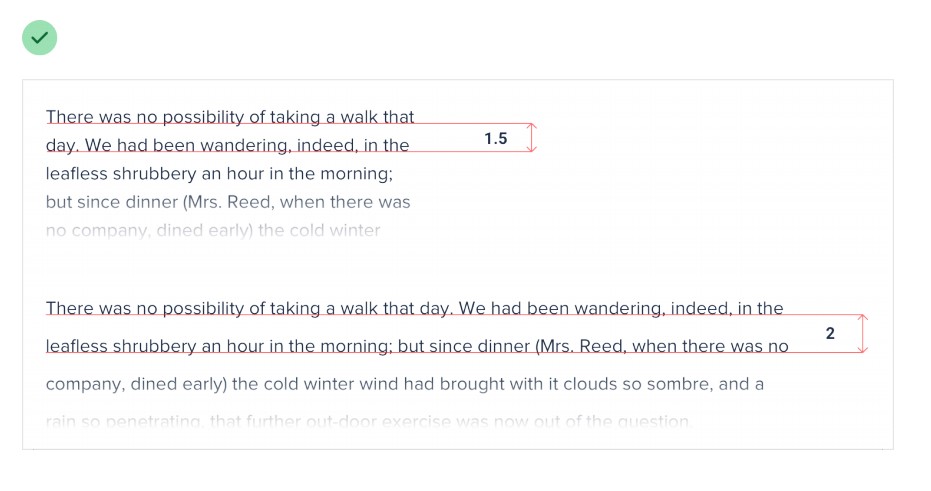Click 'but since dinner (Mrs. Reed' line
Viewport: 931px width, 491px height.
point(228,202)
